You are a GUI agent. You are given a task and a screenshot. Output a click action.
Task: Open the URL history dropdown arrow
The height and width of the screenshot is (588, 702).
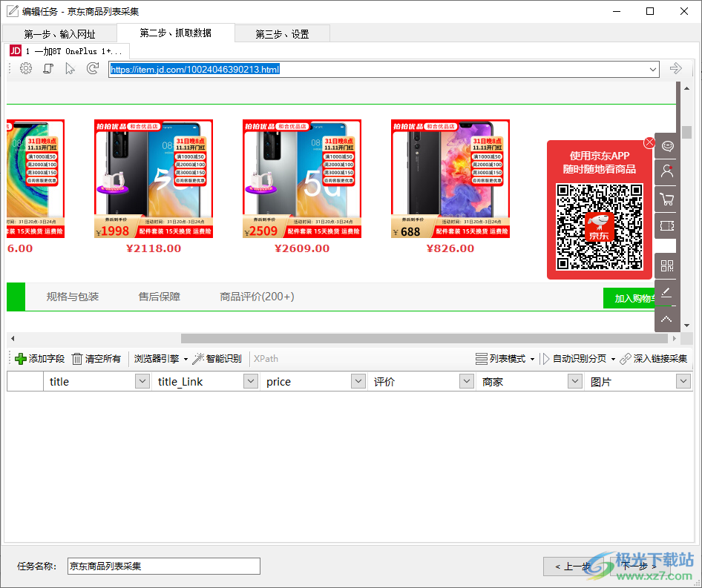653,70
